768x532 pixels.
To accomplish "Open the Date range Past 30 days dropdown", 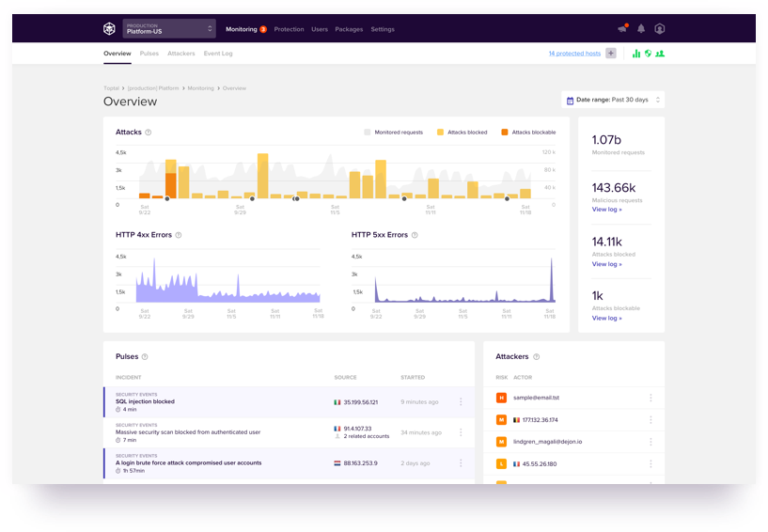I will coord(613,100).
